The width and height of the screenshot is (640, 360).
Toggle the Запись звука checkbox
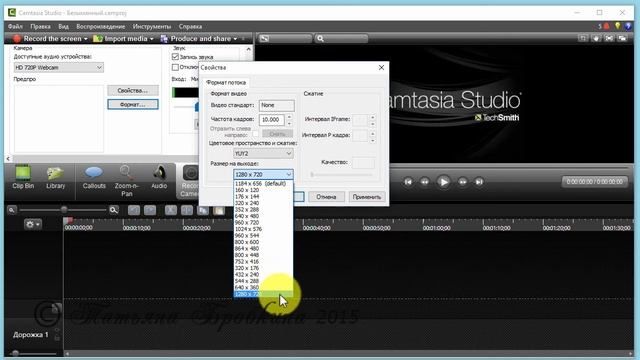pos(176,57)
